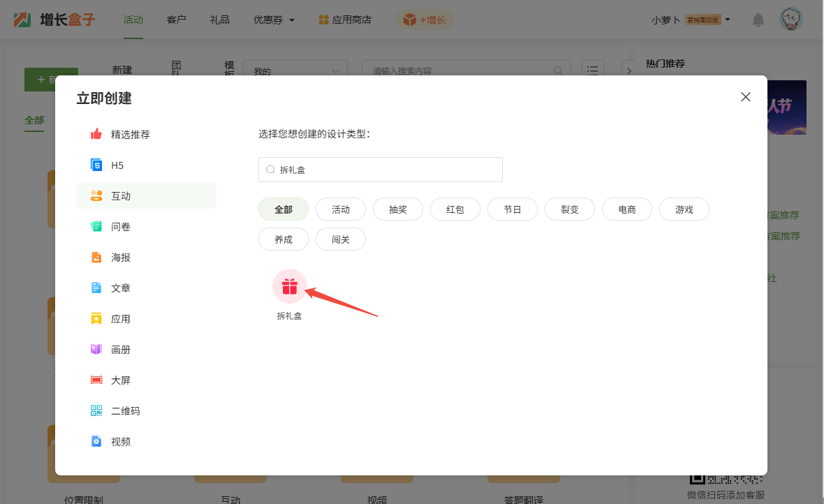Expand the 我的 template dropdown
Screen dimensions: 824x504
[x=295, y=71]
